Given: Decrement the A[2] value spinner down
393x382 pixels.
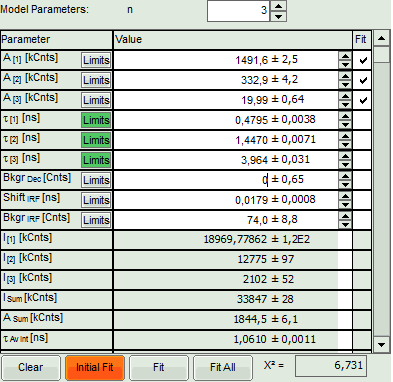Looking at the screenshot, I should coord(345,84).
